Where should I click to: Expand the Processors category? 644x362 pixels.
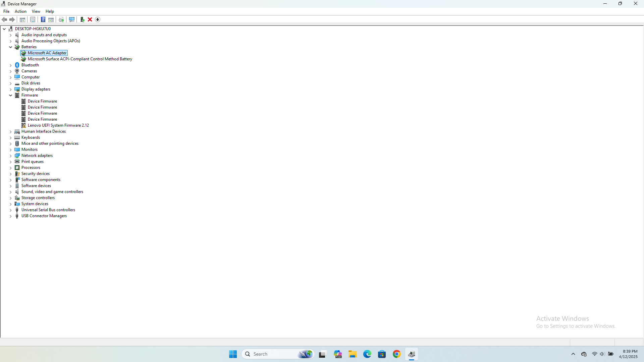tap(11, 168)
